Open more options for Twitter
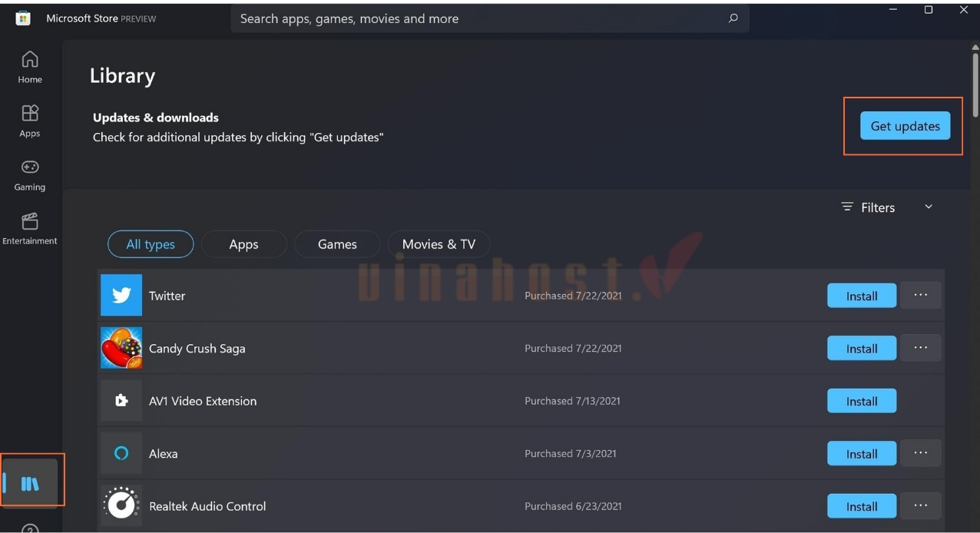Viewport: 980px width, 533px height. pyautogui.click(x=920, y=295)
